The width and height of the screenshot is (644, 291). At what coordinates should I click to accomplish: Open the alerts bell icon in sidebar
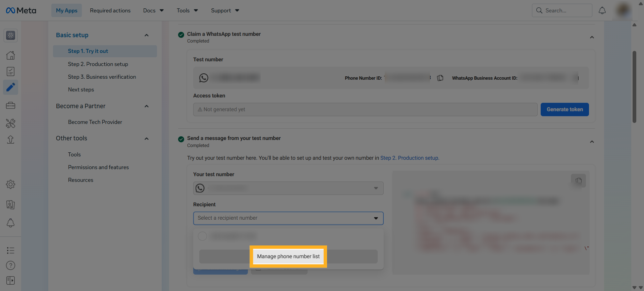tap(10, 223)
